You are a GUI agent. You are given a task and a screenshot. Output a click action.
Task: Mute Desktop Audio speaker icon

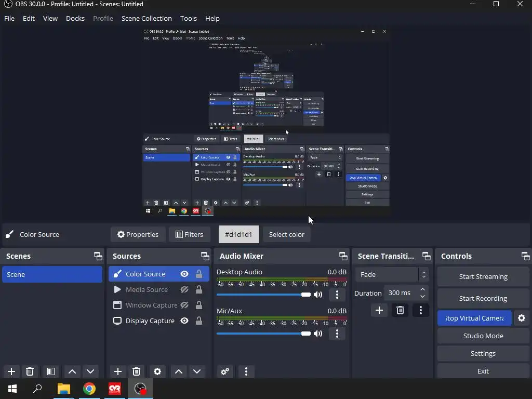(318, 295)
